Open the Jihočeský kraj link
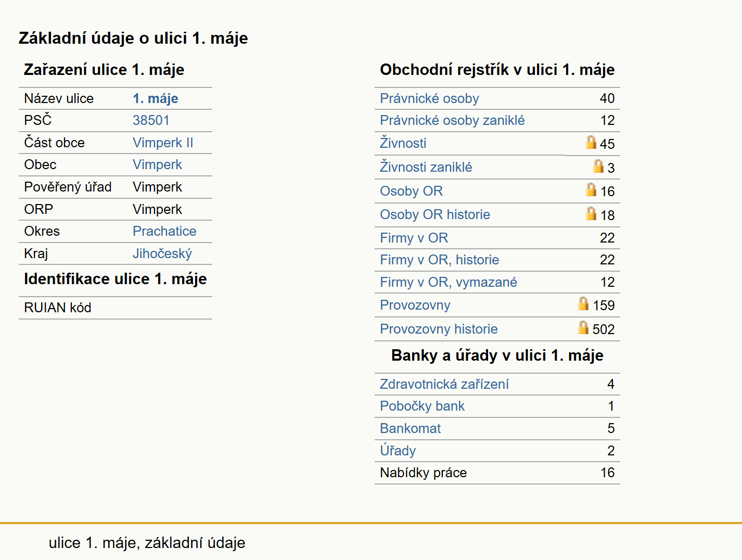The width and height of the screenshot is (742, 560). pos(162,253)
